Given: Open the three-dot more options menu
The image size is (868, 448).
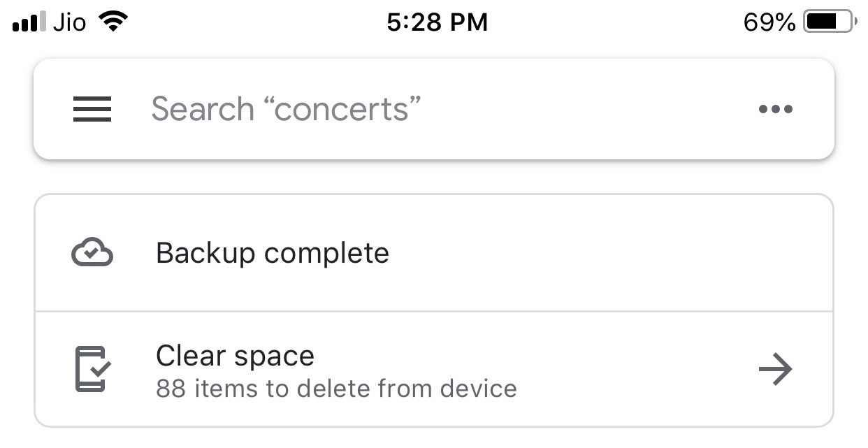Looking at the screenshot, I should [776, 109].
